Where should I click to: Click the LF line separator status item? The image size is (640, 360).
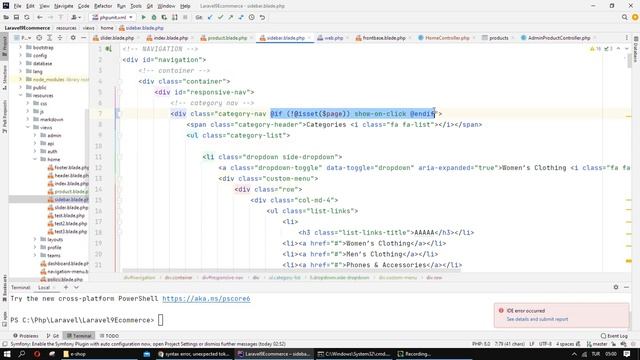[x=532, y=344]
